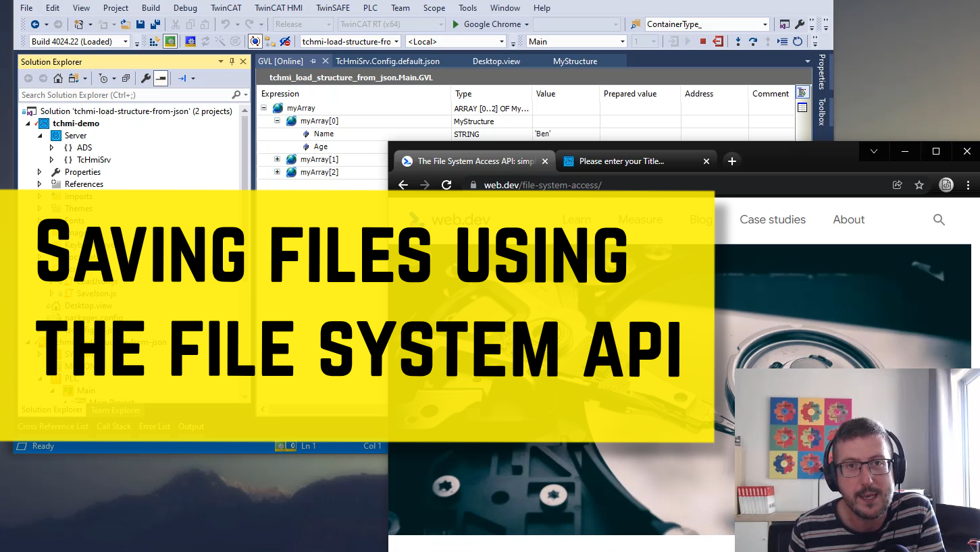Screen dimensions: 980x552
Task: Click the Solution Explorer properties wrench icon
Action: 146,78
